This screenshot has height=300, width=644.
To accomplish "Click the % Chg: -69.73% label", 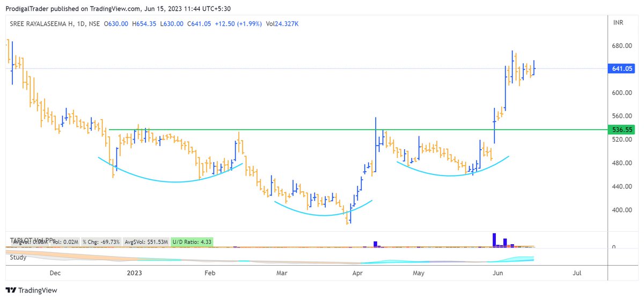I will (x=101, y=242).
